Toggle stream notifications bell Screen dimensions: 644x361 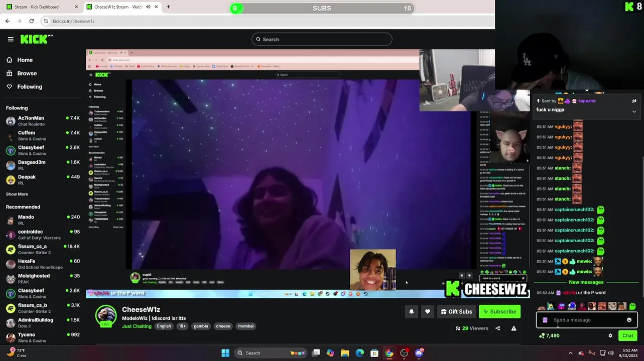point(411,311)
